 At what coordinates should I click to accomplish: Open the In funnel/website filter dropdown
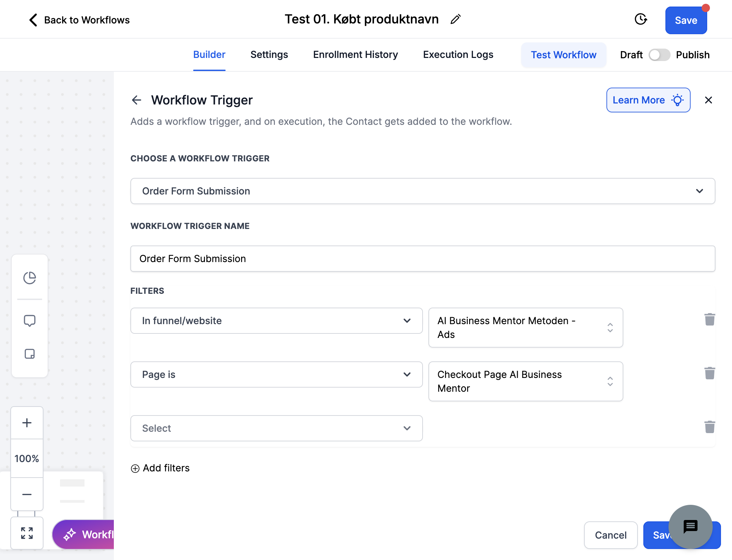tap(276, 321)
